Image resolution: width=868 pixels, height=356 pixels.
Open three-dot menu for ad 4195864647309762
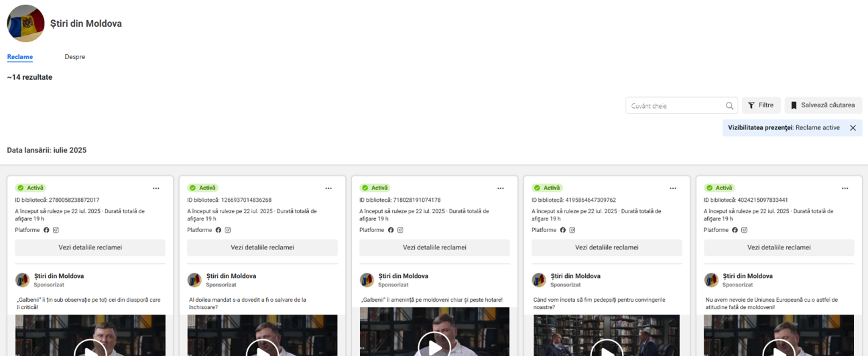(x=673, y=188)
